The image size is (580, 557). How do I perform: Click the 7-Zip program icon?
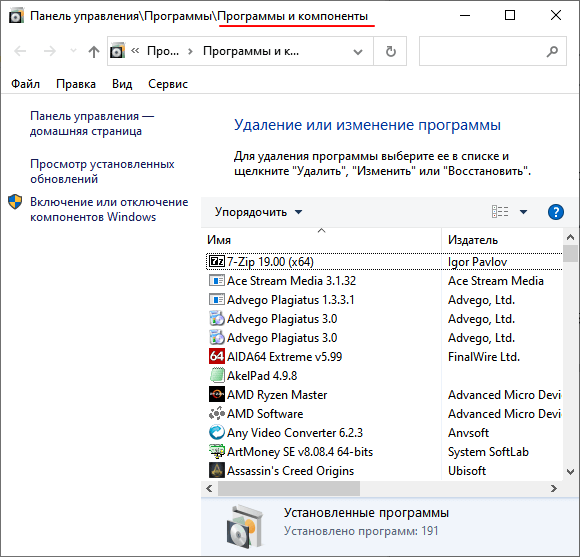[x=217, y=261]
